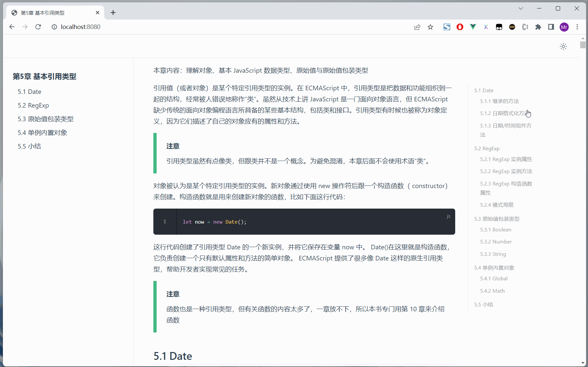The image size is (588, 367).
Task: Toggle dark mode with the sun icon
Action: (x=563, y=46)
